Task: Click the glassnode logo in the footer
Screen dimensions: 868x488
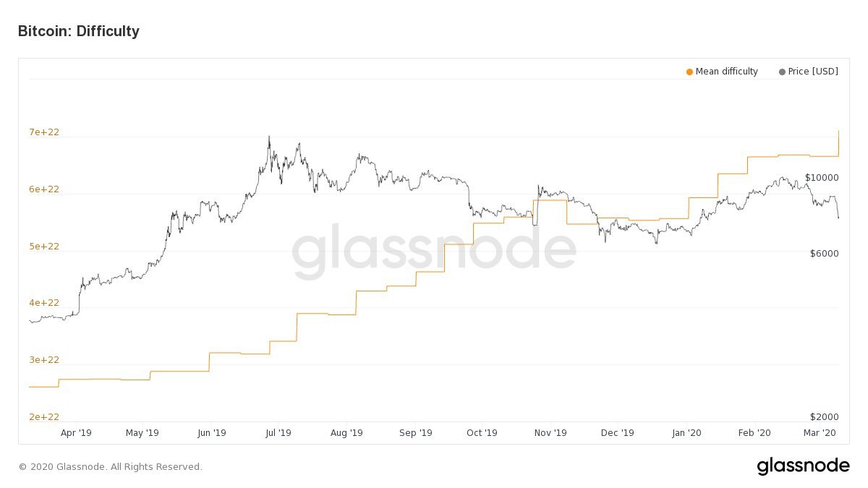Action: [803, 466]
